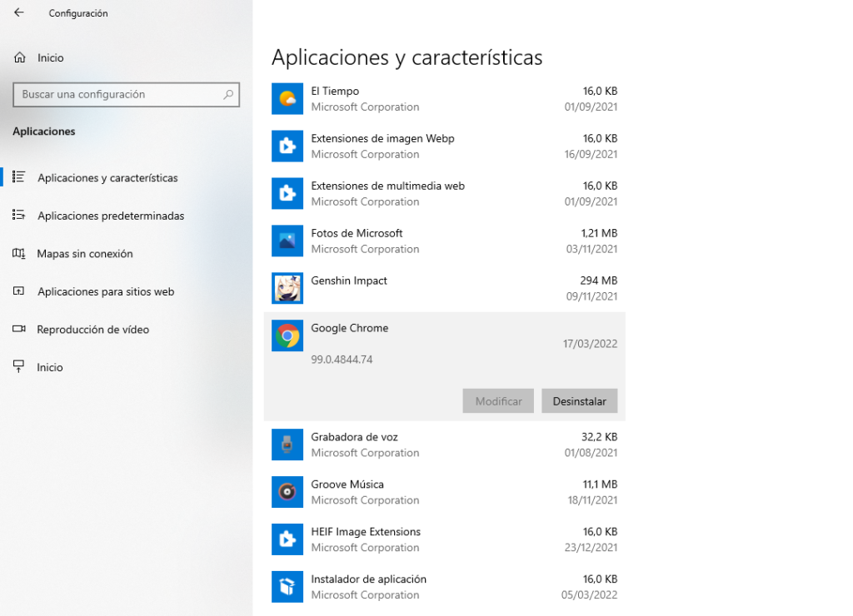Image resolution: width=853 pixels, height=616 pixels.
Task: Click the Instalador de aplicación icon
Action: pos(287,587)
